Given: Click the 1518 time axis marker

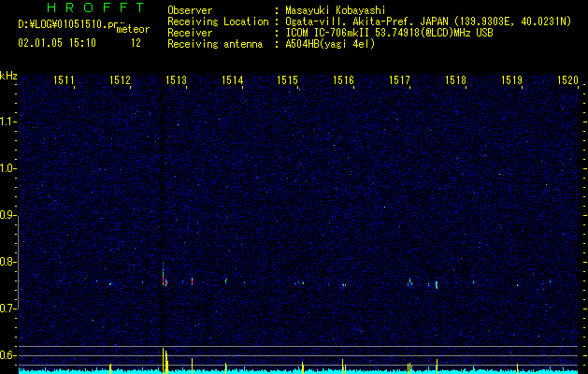Looking at the screenshot, I should 455,80.
